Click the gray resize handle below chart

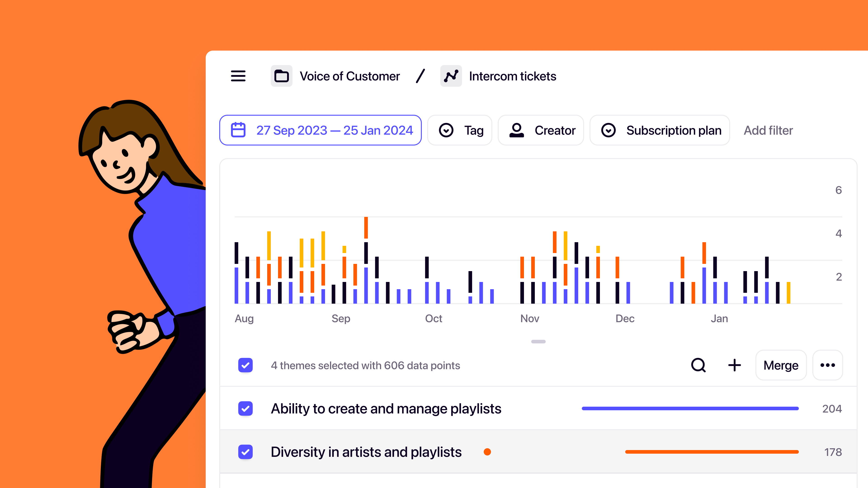(538, 342)
